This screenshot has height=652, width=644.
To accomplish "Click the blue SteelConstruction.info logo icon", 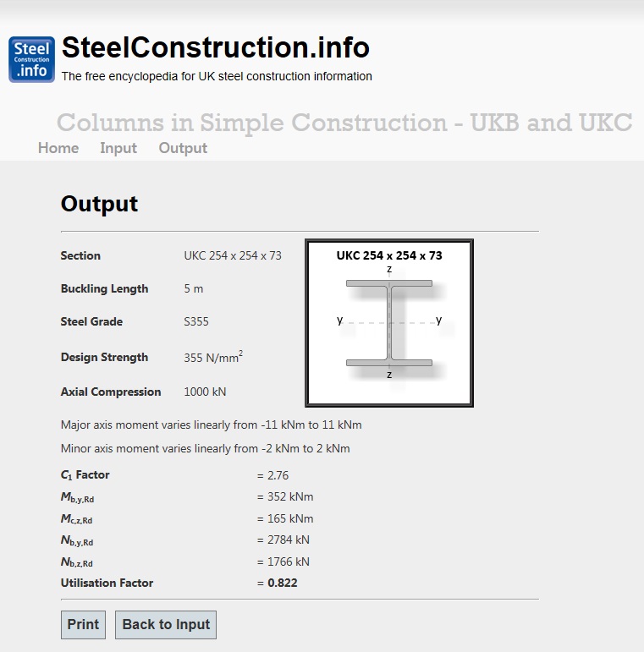I will click(32, 59).
